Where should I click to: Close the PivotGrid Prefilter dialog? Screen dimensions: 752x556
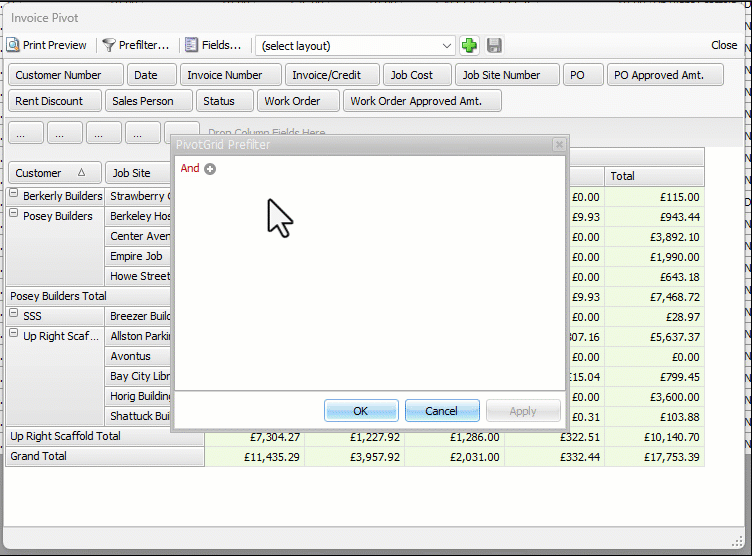point(559,145)
